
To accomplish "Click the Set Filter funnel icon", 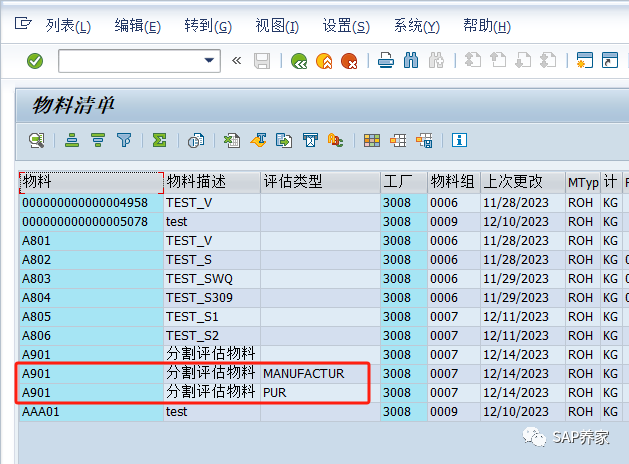I will pyautogui.click(x=124, y=140).
